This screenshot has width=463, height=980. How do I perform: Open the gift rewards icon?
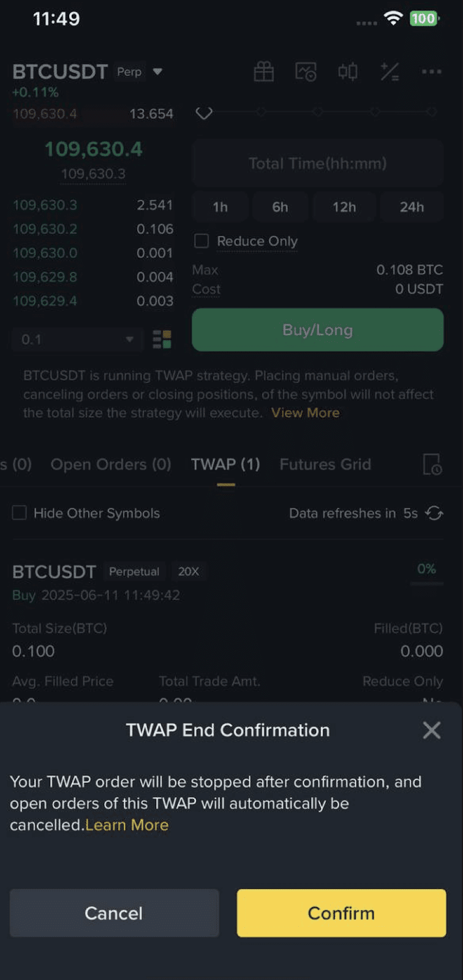pyautogui.click(x=264, y=72)
